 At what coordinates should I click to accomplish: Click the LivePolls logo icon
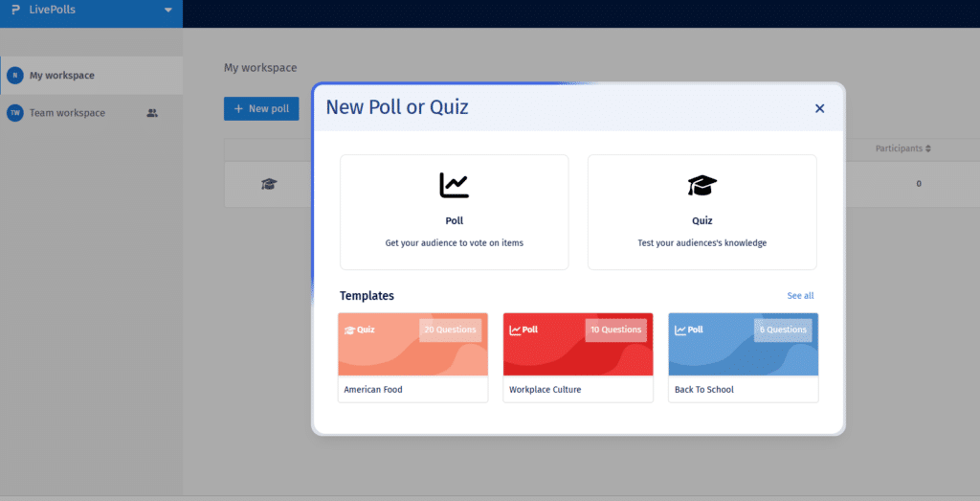tap(15, 10)
